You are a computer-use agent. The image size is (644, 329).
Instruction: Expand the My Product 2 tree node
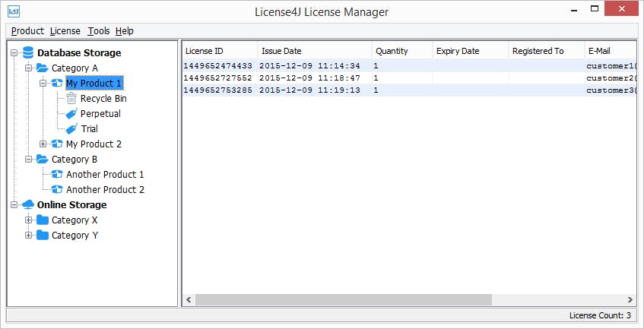coord(43,144)
